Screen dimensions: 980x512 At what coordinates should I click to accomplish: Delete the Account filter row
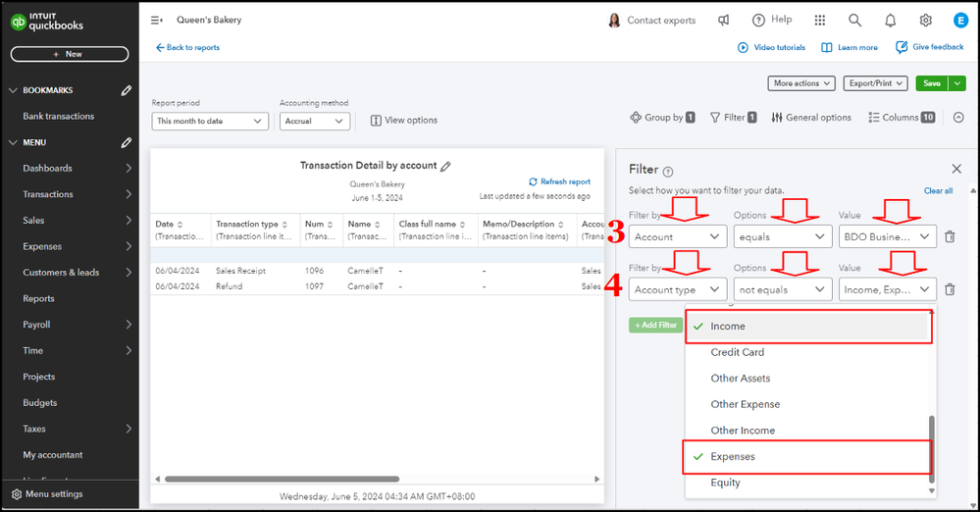coord(950,237)
